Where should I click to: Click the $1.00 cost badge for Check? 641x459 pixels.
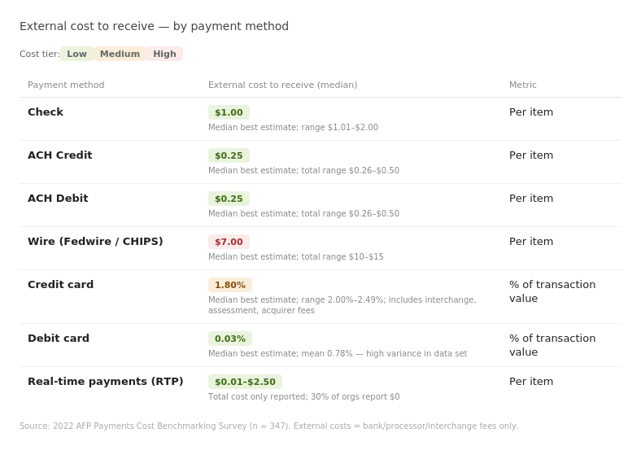[229, 112]
